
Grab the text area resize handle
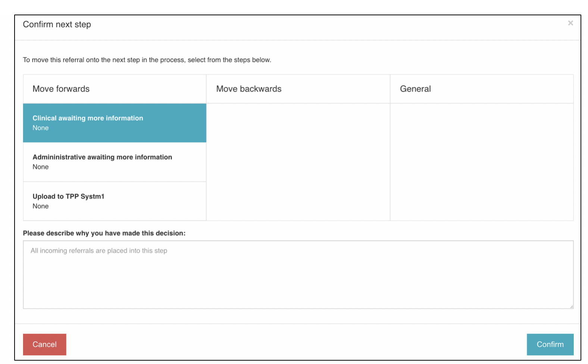click(571, 306)
